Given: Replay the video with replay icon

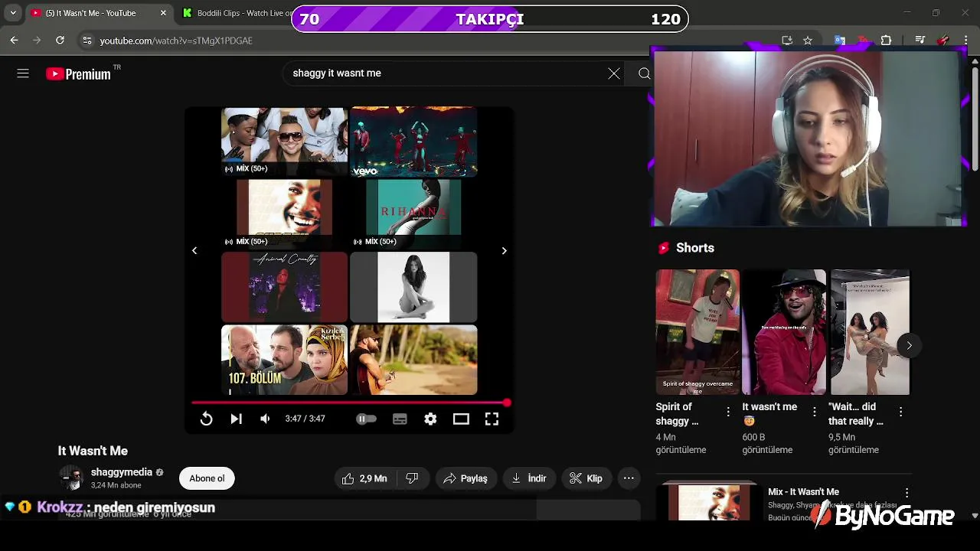Looking at the screenshot, I should tap(206, 419).
